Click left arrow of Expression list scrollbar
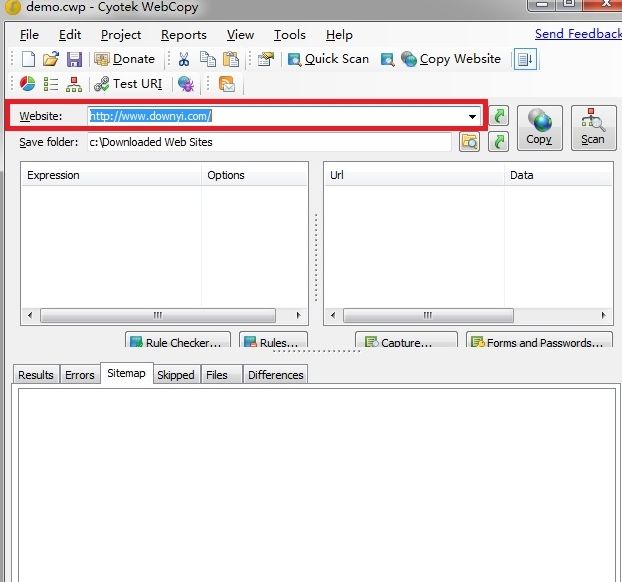The height and width of the screenshot is (582, 622). (30, 315)
